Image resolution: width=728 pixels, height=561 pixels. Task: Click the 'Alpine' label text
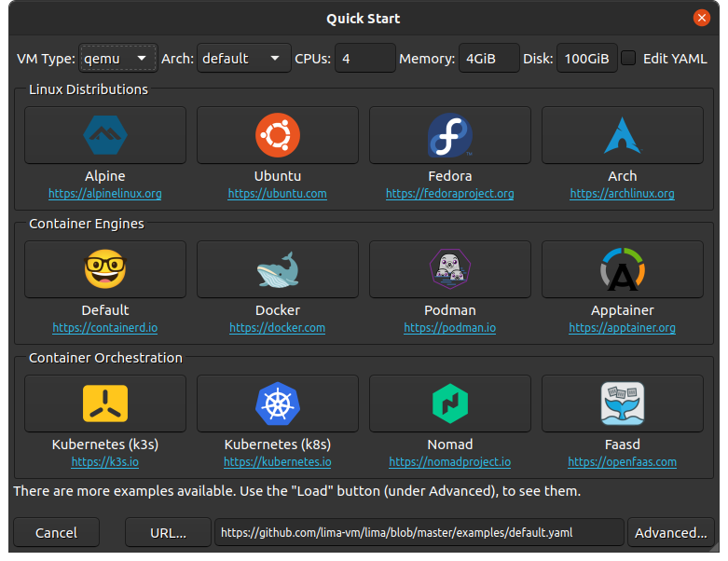coord(105,176)
